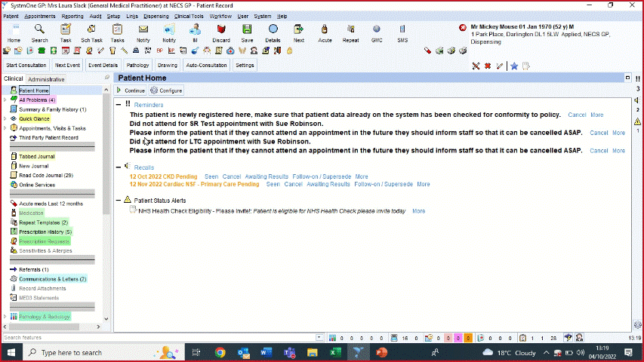Click the Reminders double-exclamation icon on right edge
644x362 pixels.
click(x=637, y=78)
